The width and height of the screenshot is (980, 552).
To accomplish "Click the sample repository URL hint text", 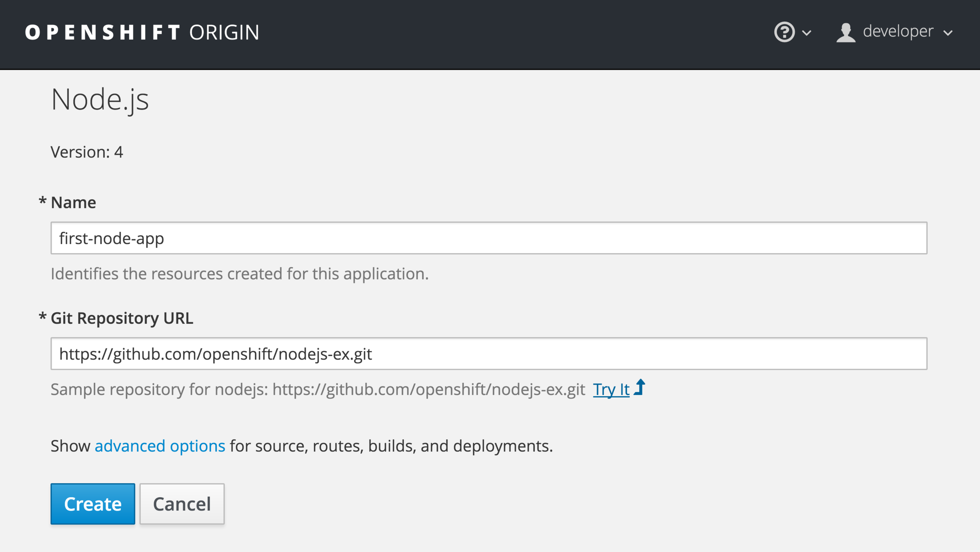I will 318,389.
